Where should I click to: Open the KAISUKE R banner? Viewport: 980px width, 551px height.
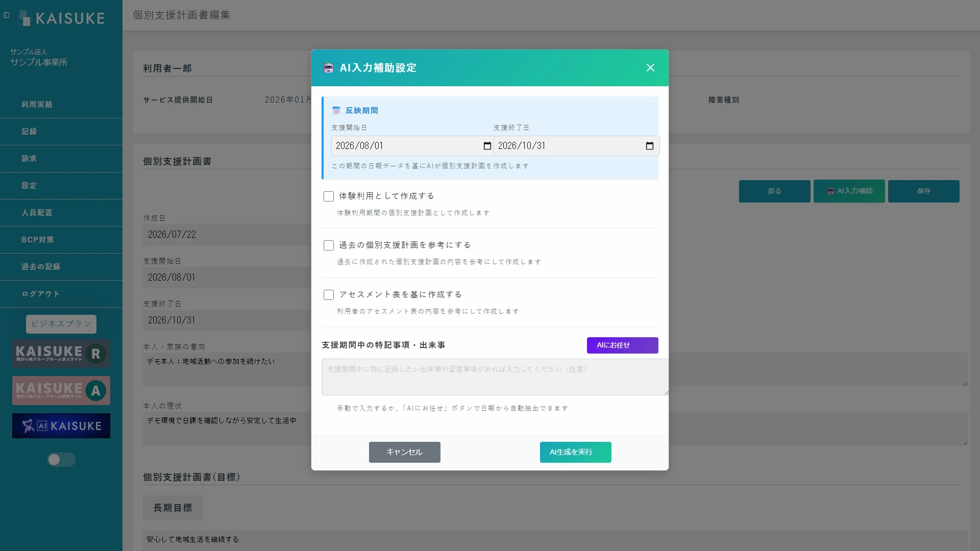(x=61, y=354)
